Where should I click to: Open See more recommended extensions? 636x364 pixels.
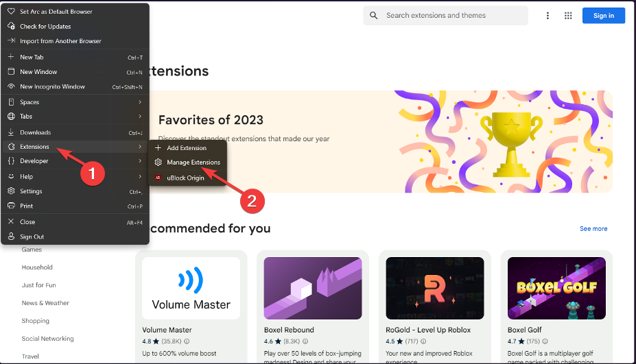coord(593,229)
